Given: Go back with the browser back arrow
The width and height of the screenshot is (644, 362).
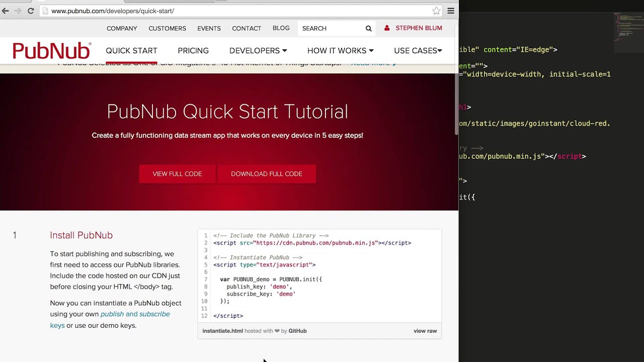Looking at the screenshot, I should tap(6, 11).
